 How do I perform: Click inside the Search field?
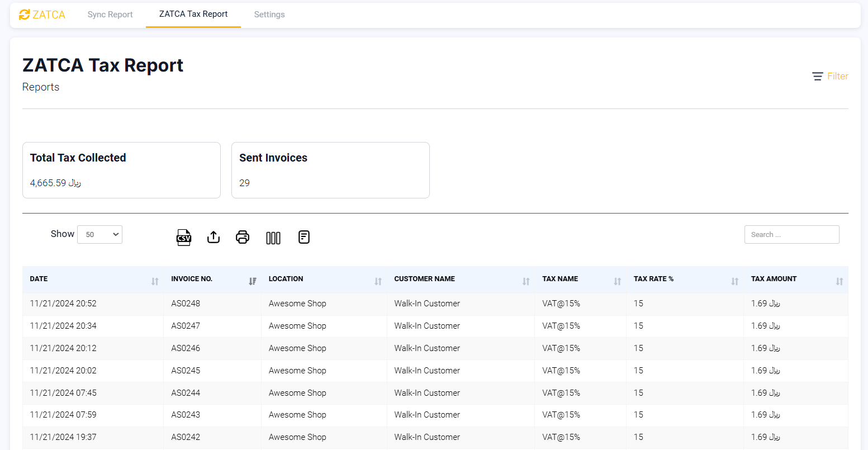coord(791,234)
